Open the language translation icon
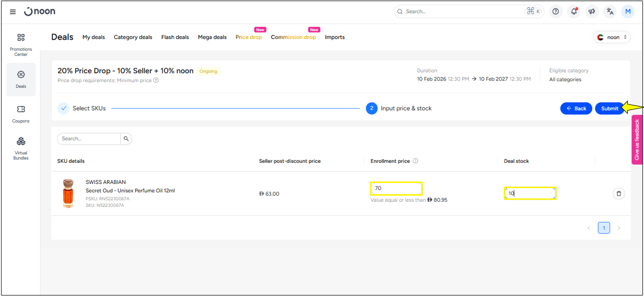Screen dimensions: 644x297 [610, 12]
